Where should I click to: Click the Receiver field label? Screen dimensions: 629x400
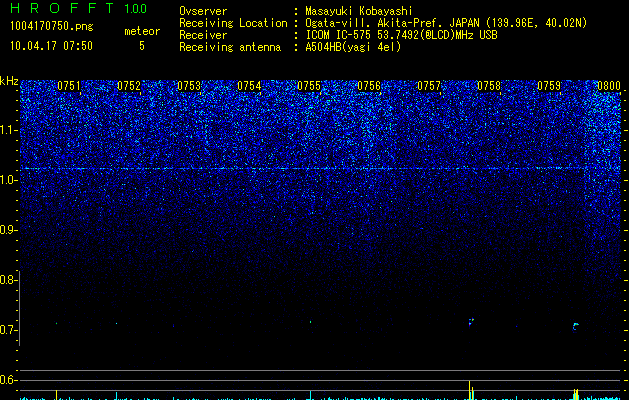pyautogui.click(x=203, y=35)
